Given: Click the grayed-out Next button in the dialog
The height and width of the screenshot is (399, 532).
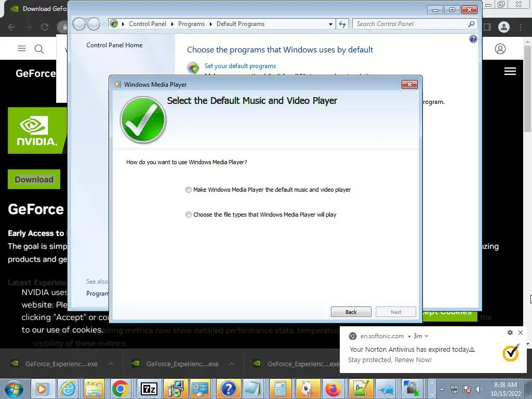Looking at the screenshot, I should pos(395,312).
